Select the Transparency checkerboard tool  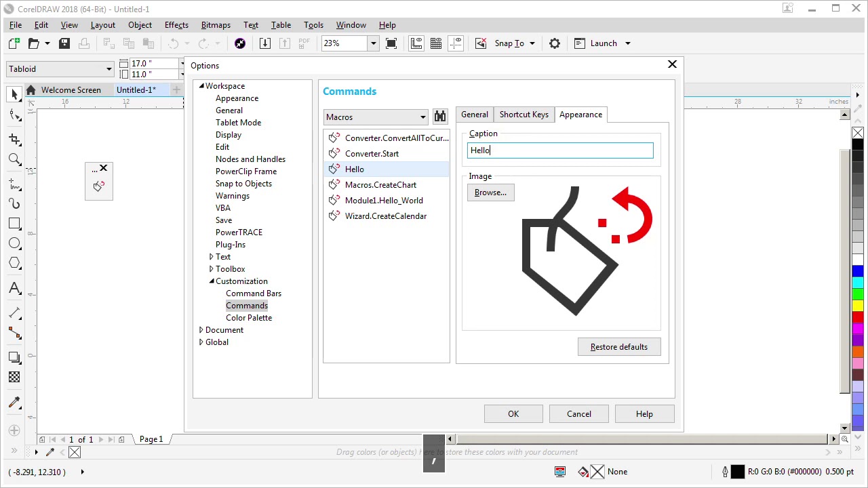[x=15, y=377]
